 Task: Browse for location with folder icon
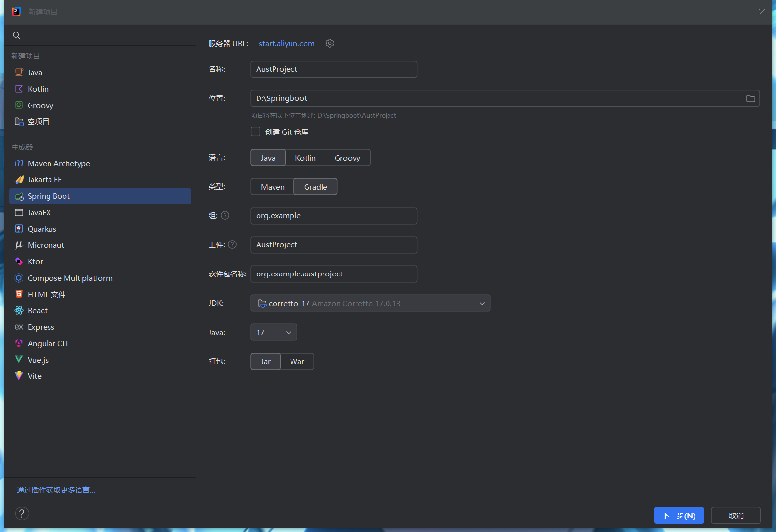pyautogui.click(x=750, y=98)
